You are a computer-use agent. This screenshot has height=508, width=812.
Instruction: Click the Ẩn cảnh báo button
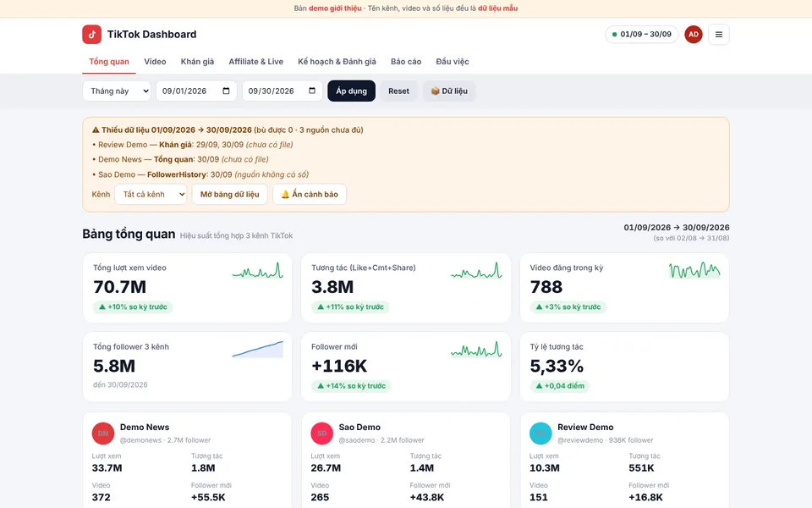(310, 195)
